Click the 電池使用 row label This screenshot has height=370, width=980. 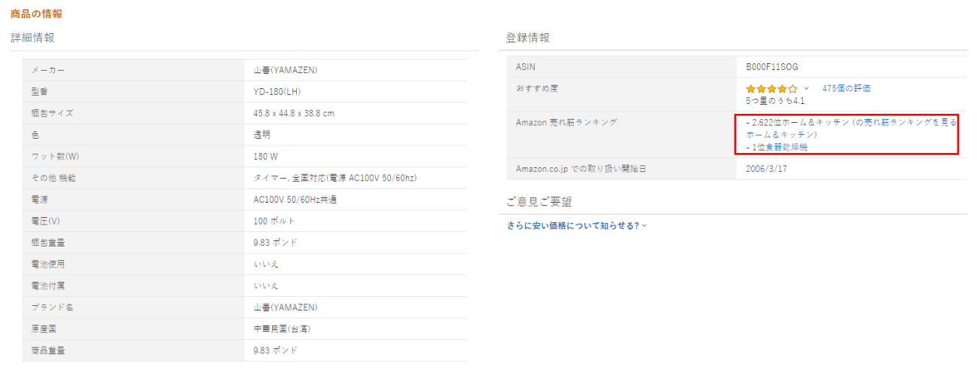click(x=48, y=265)
